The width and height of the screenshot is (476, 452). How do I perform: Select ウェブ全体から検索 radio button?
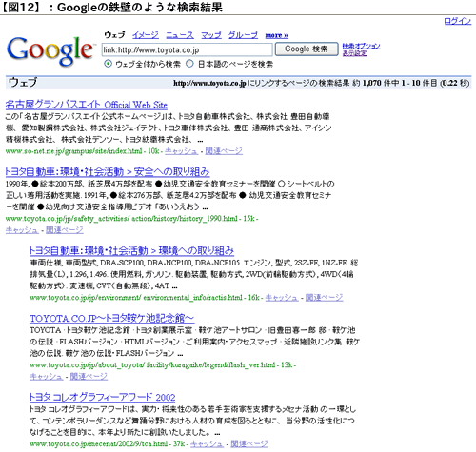(109, 64)
